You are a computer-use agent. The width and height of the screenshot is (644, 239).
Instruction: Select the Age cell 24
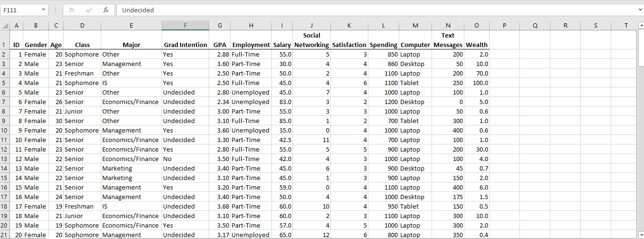click(56, 197)
